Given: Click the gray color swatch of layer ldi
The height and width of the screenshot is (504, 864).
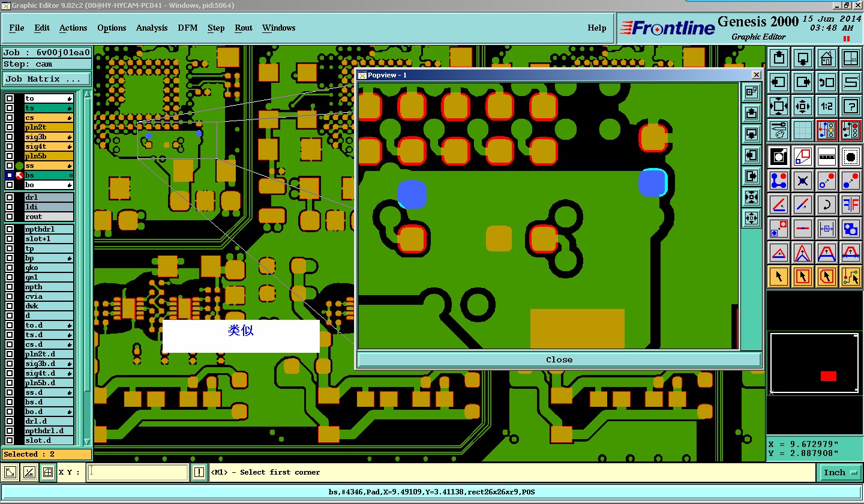Looking at the screenshot, I should coord(49,207).
